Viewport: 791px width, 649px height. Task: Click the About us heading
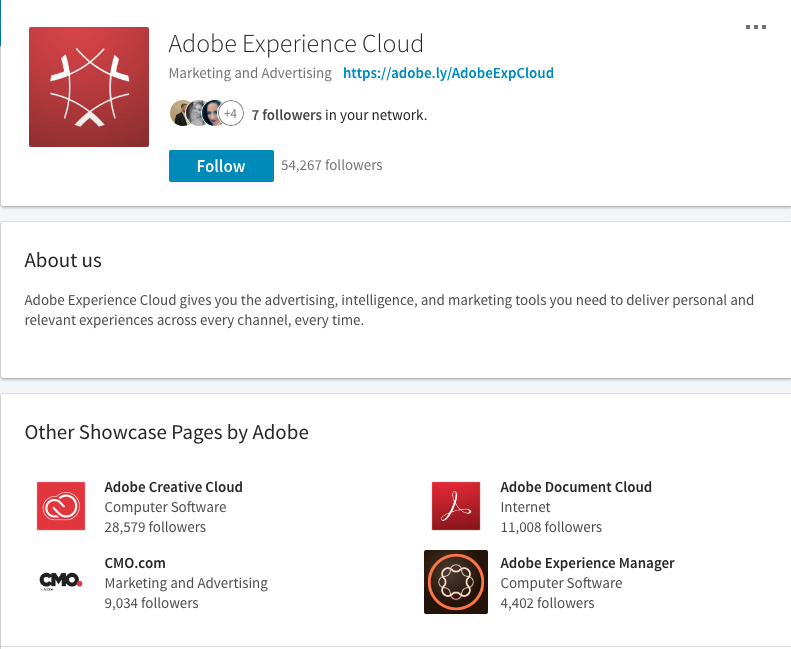point(63,260)
